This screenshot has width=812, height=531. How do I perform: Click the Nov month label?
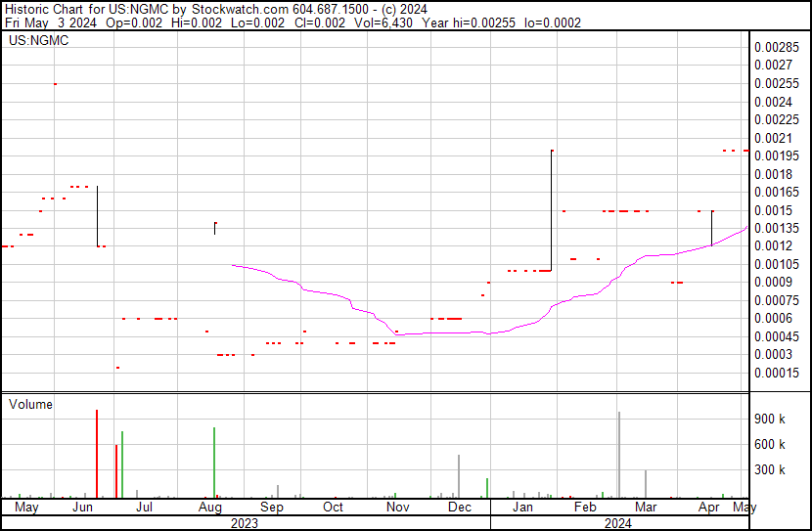[x=398, y=507]
